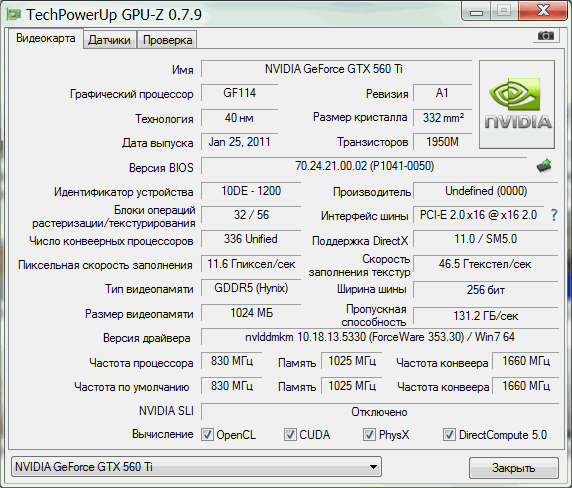The height and width of the screenshot is (488, 572).
Task: Click the 1024 МБ memory size field
Action: pyautogui.click(x=251, y=313)
